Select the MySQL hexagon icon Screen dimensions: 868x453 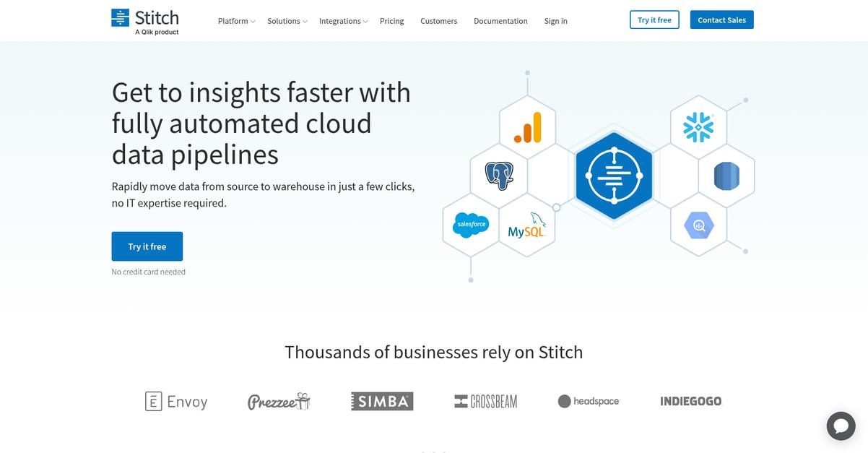click(526, 225)
